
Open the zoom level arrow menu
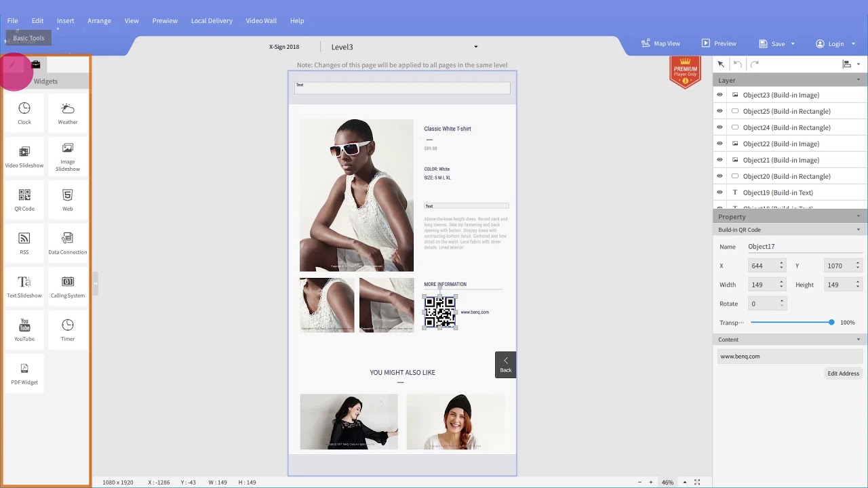(684, 482)
